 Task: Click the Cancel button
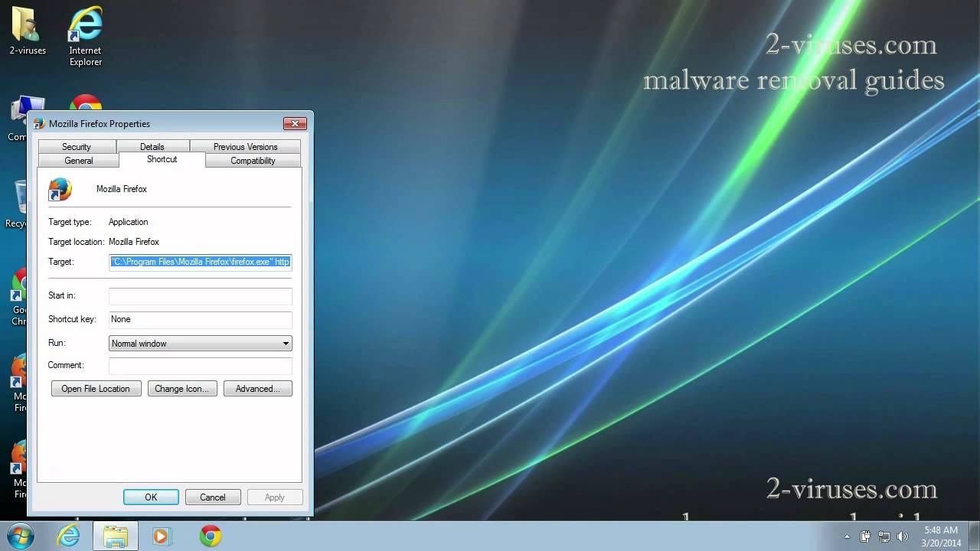pos(213,497)
